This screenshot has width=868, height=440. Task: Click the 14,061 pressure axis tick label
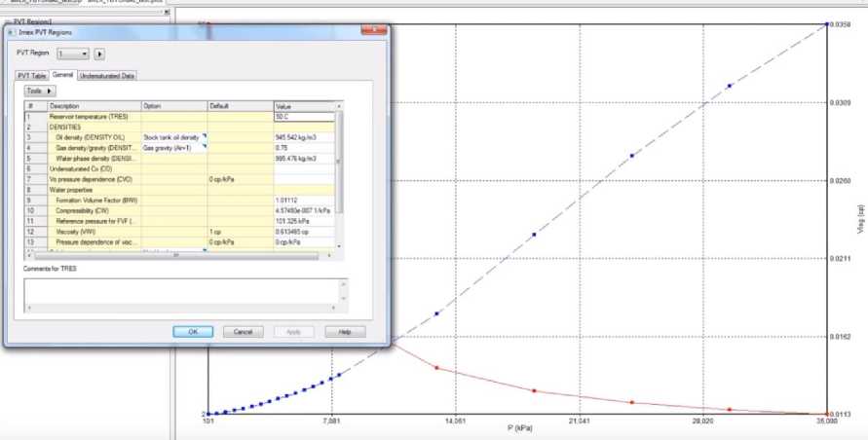coord(455,422)
